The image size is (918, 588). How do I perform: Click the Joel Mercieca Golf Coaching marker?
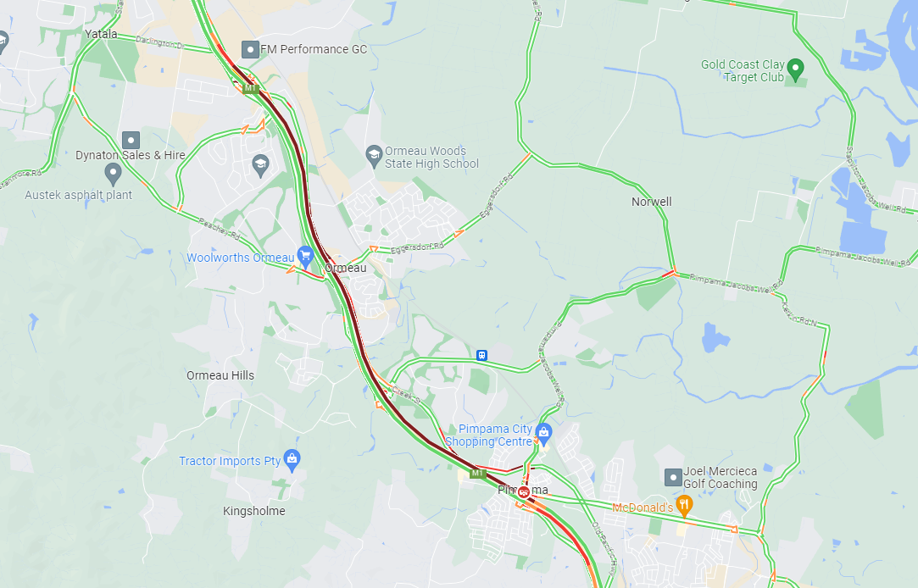click(x=673, y=477)
